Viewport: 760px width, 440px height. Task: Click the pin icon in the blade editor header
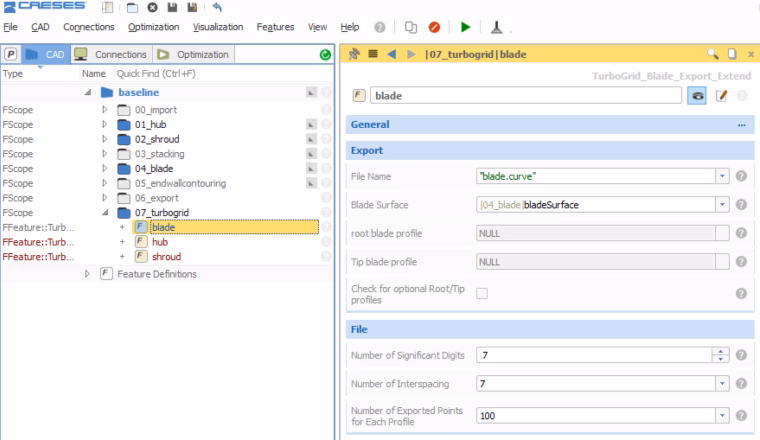(x=354, y=54)
